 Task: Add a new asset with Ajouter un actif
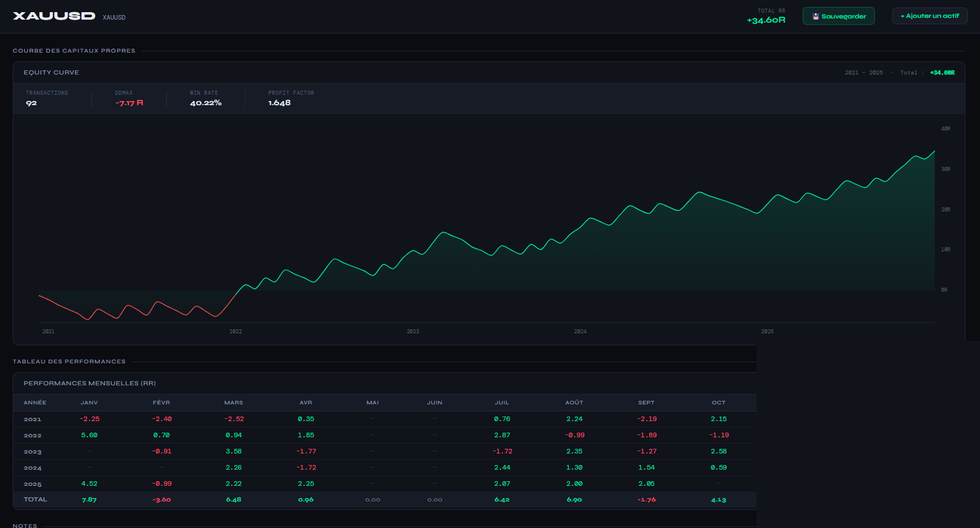(930, 16)
